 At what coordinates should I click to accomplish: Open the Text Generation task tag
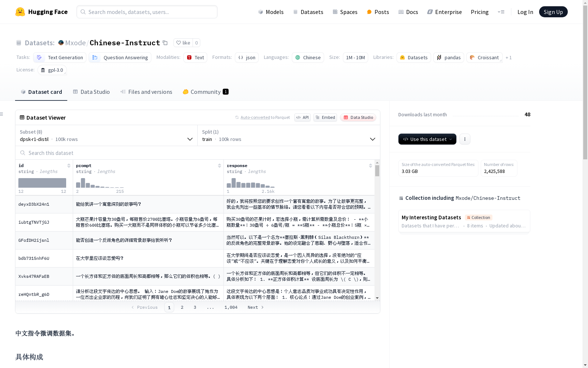(60, 57)
